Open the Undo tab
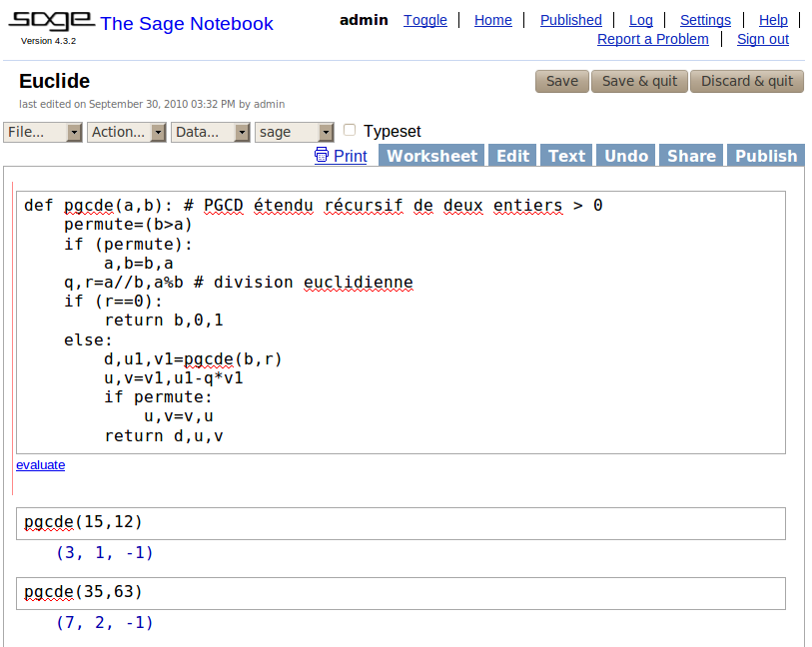Image resolution: width=812 pixels, height=647 pixels. (626, 156)
